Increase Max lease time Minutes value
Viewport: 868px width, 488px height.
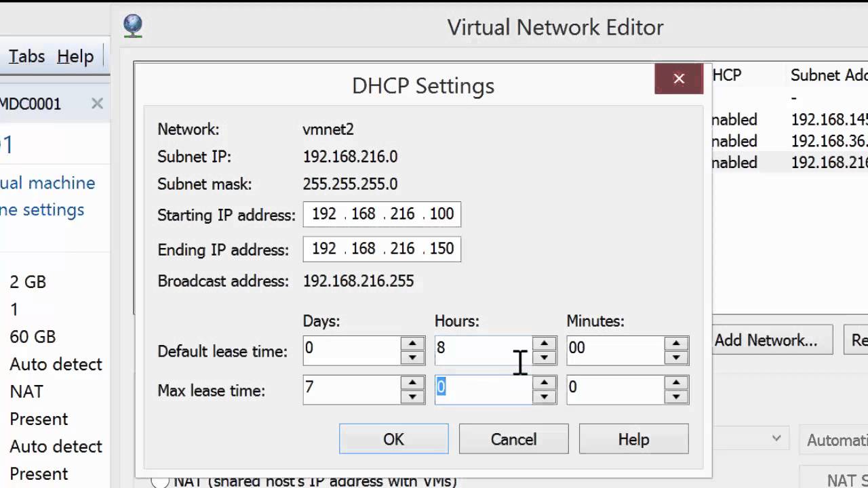point(676,383)
